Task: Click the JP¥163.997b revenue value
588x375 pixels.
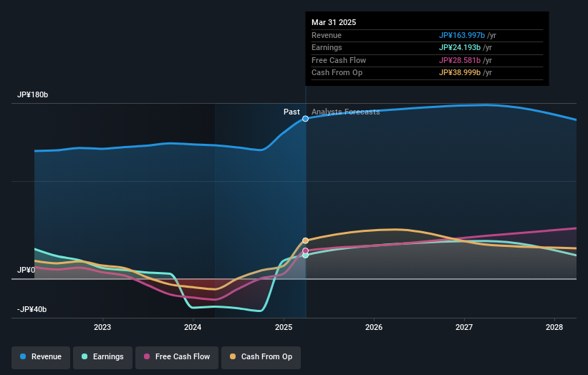Action: (x=462, y=35)
